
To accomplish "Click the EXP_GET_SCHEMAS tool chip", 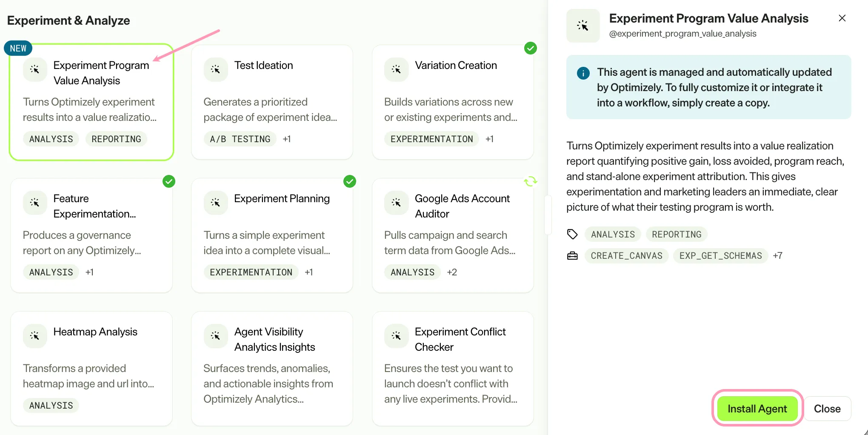I will [x=720, y=256].
